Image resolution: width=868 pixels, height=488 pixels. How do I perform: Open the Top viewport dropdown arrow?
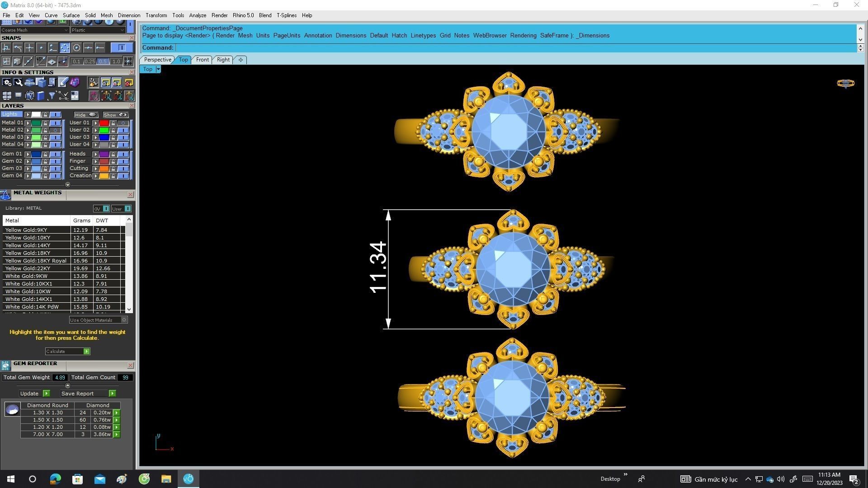click(158, 69)
